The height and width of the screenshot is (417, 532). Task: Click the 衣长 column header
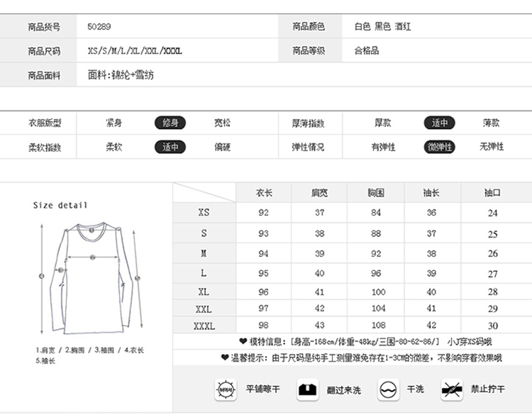coord(264,193)
